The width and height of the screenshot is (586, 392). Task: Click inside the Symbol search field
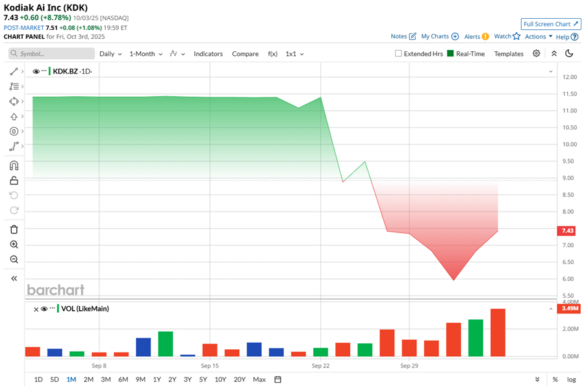click(51, 53)
